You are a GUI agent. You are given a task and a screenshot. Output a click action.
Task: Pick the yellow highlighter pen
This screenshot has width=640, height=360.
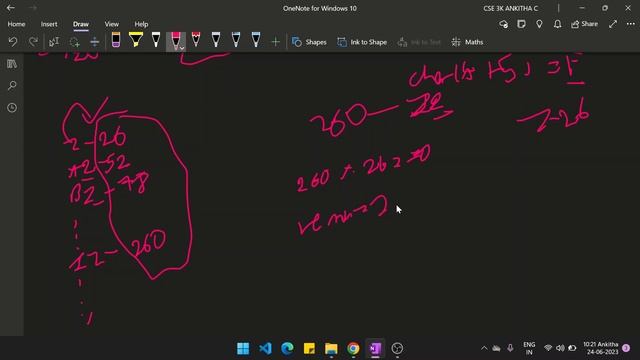tap(136, 40)
